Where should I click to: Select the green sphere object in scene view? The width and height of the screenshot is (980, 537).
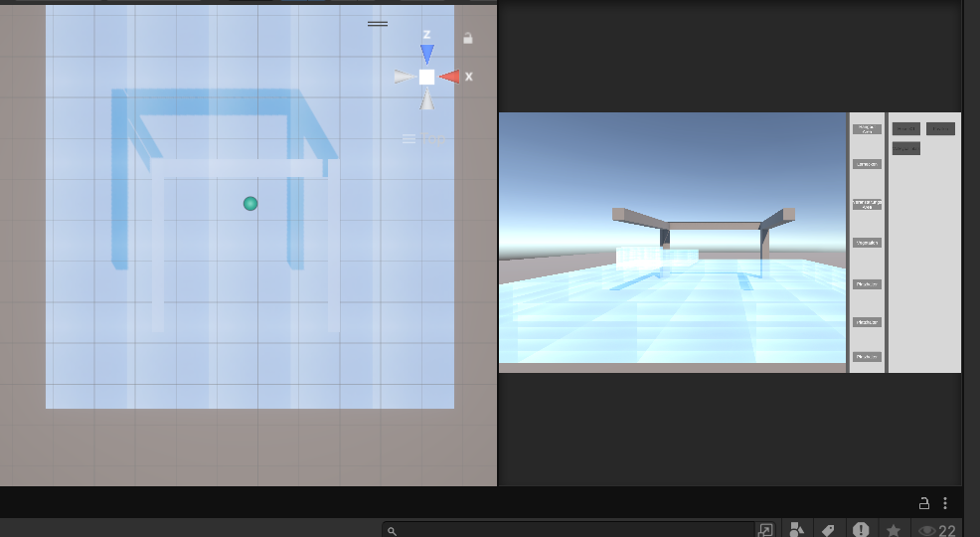(250, 203)
